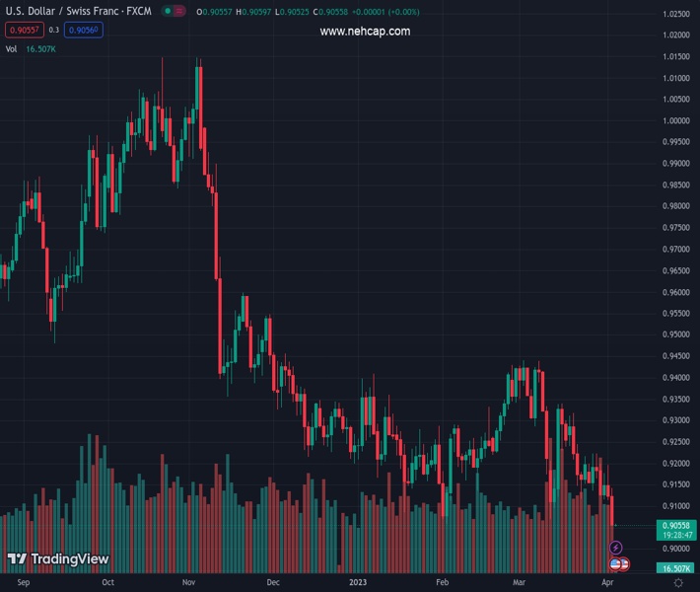Click the close value C0.90558

pos(330,12)
